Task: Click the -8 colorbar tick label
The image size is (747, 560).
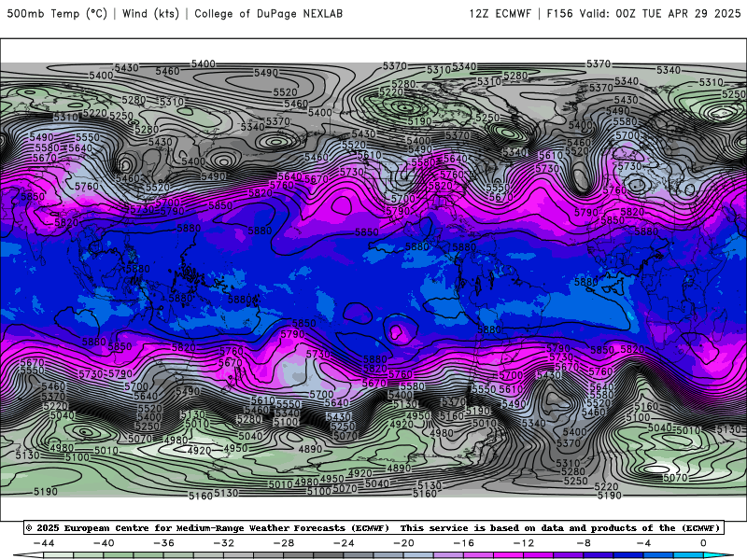Action: [x=584, y=543]
